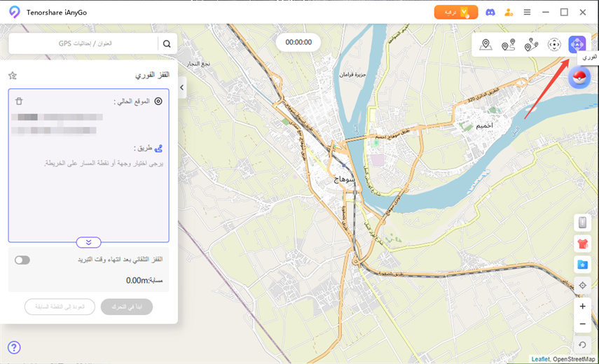Click the reset refresh icon on map
Image resolution: width=599 pixels, height=364 pixels.
point(582,345)
